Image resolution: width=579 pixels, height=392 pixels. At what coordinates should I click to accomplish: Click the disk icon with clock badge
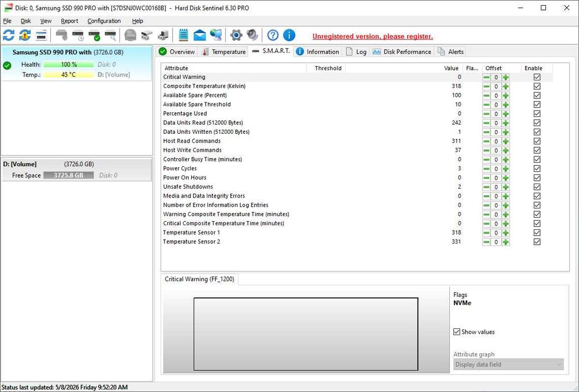pyautogui.click(x=78, y=35)
